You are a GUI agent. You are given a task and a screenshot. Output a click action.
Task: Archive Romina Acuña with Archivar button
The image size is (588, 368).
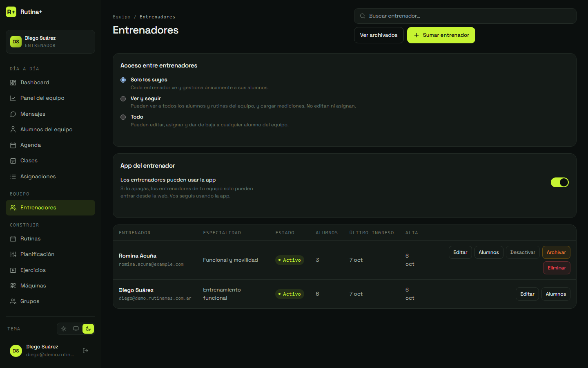[556, 252]
